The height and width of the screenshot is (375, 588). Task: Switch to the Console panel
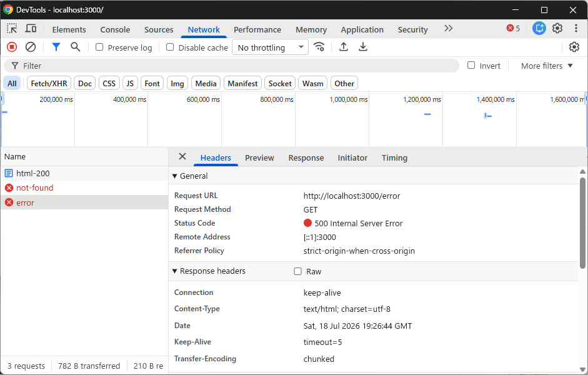tap(115, 29)
